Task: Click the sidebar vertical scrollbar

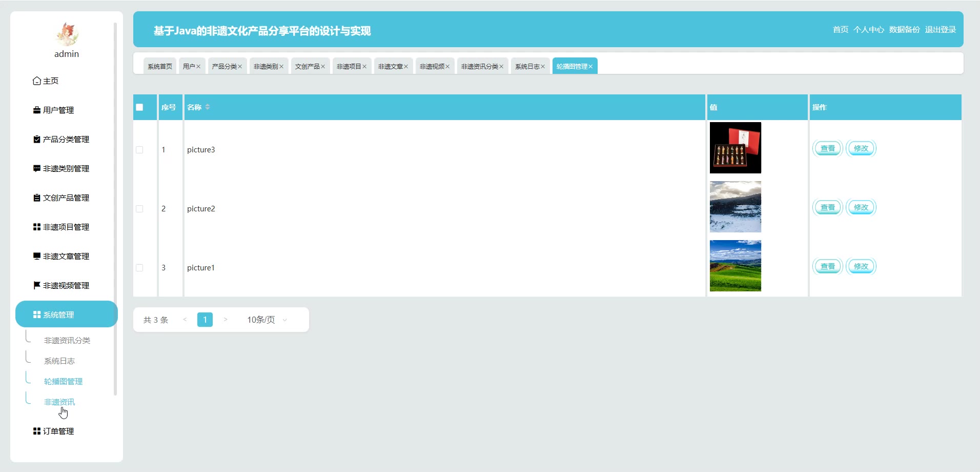Action: (115, 209)
